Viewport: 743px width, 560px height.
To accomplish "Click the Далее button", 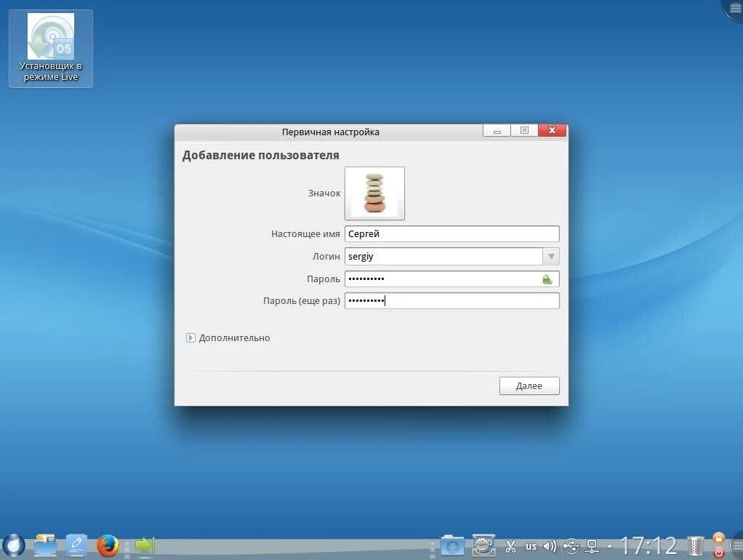I will [529, 386].
